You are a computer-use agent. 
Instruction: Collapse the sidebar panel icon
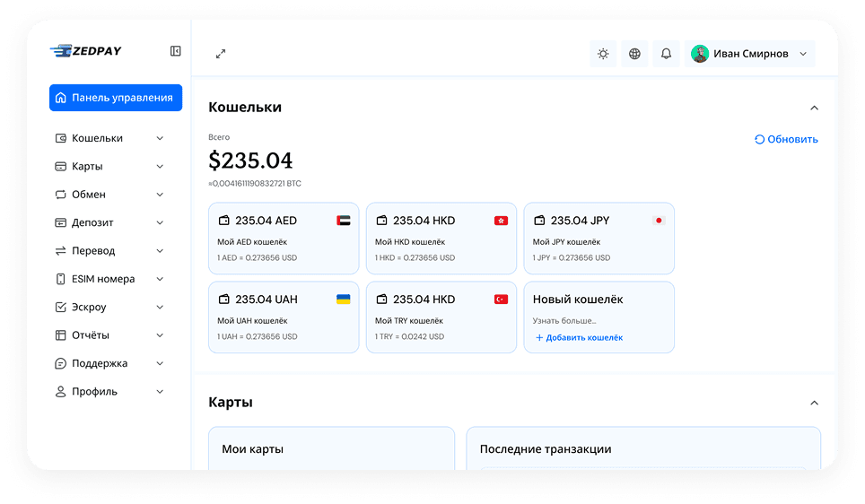click(176, 51)
